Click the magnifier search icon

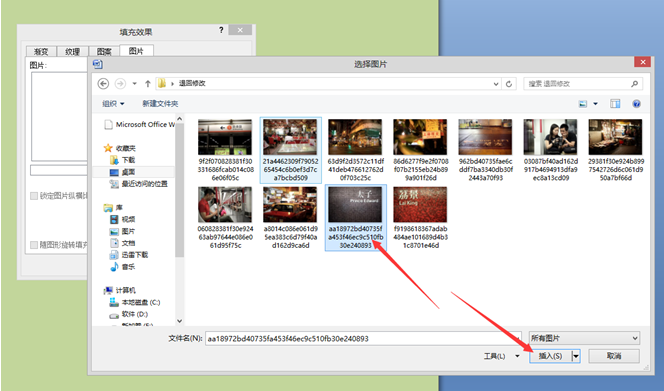634,84
